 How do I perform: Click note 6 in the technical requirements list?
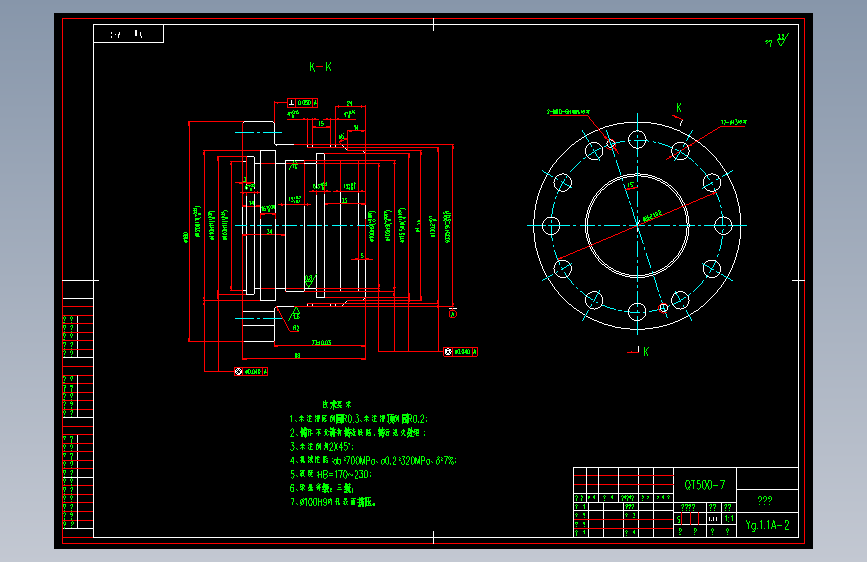(321, 488)
